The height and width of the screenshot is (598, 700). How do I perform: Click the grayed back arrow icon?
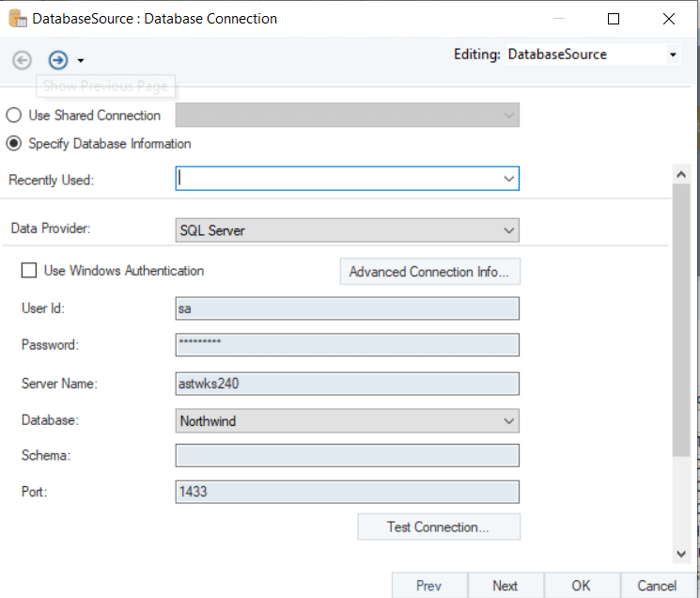pos(22,60)
